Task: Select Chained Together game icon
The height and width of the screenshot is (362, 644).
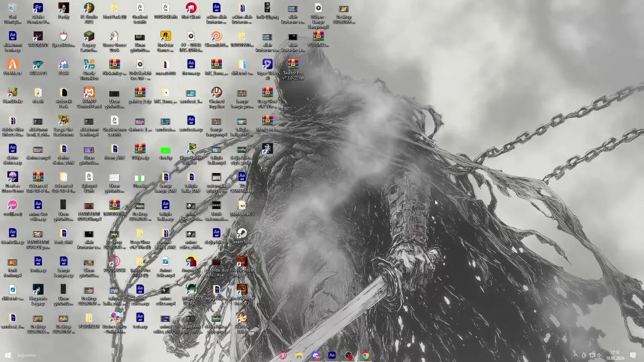Action: pos(216,98)
